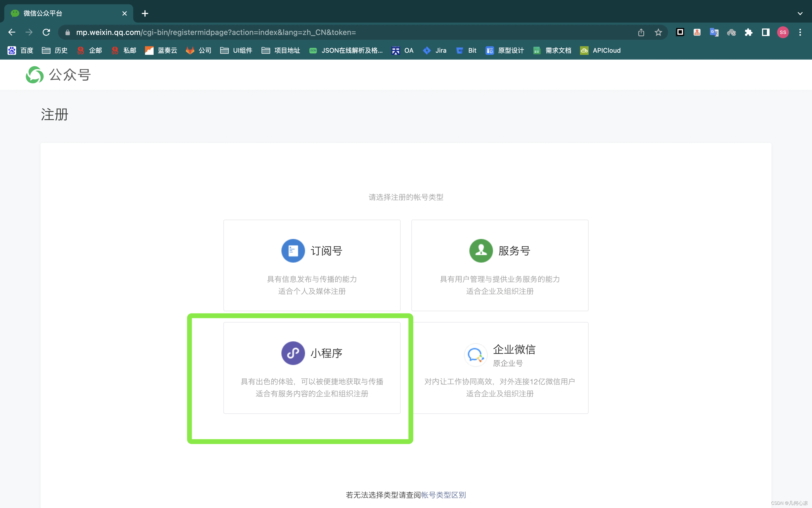
Task: Click the 注册 page heading
Action: pyautogui.click(x=55, y=115)
